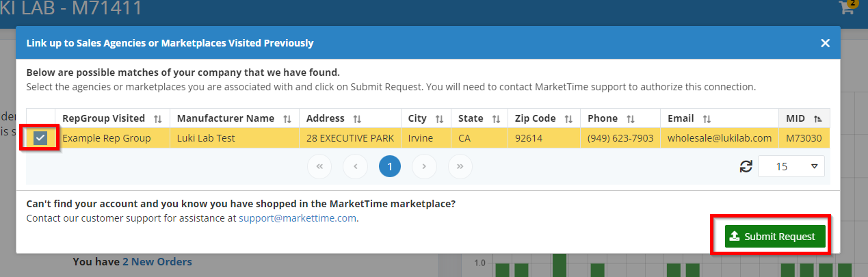
Task: Go to next page of results
Action: tap(425, 166)
